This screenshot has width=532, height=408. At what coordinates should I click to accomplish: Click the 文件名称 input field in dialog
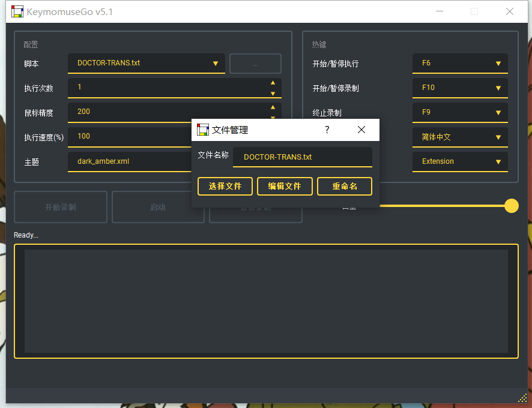pos(303,157)
